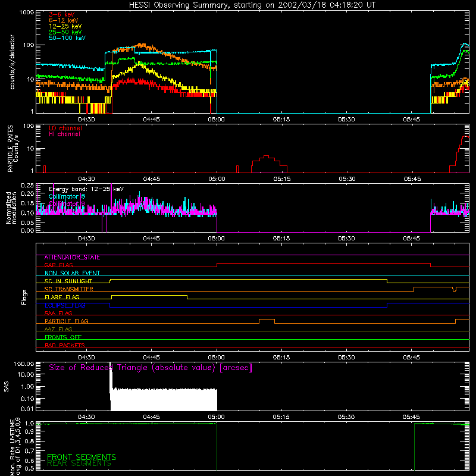Click the white SAS reduced triangle data block

click(x=163, y=399)
